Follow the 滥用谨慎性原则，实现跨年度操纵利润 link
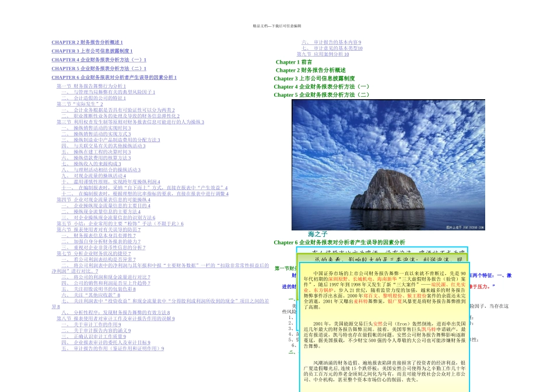Image resolution: width=554 pixels, height=392 pixels. pos(111,181)
